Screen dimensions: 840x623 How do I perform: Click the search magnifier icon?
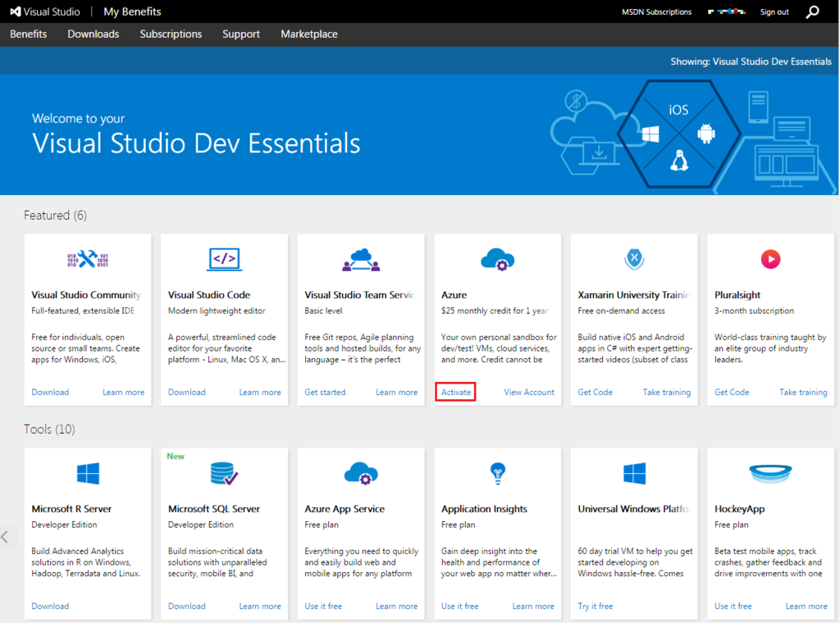pyautogui.click(x=812, y=11)
